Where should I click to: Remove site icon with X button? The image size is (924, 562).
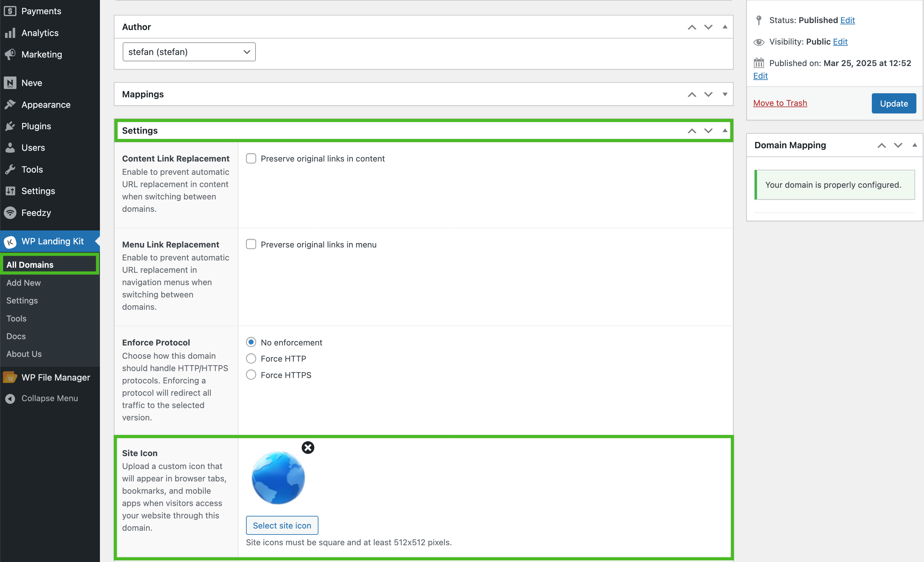308,447
